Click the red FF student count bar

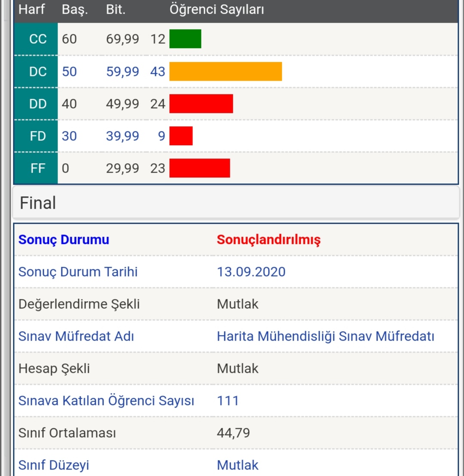199,168
